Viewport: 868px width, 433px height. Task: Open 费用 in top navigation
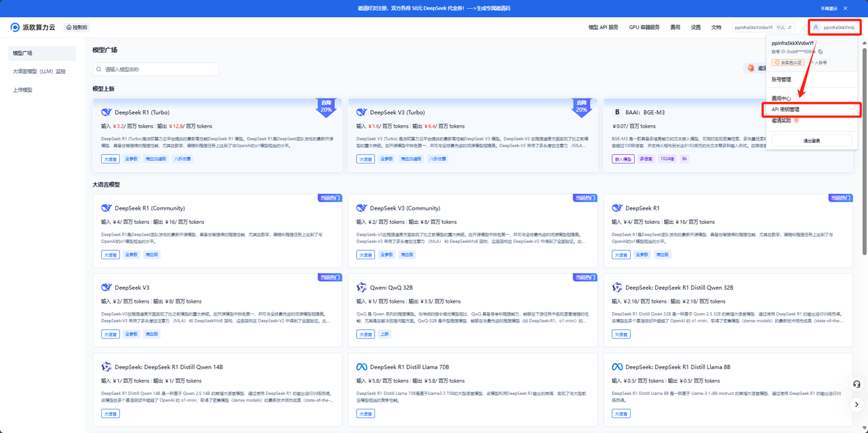tap(675, 27)
